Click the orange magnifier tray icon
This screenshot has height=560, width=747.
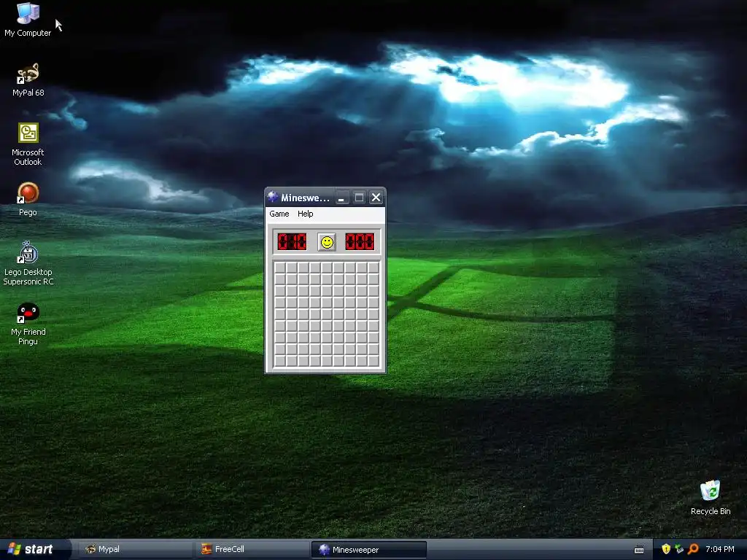[693, 549]
